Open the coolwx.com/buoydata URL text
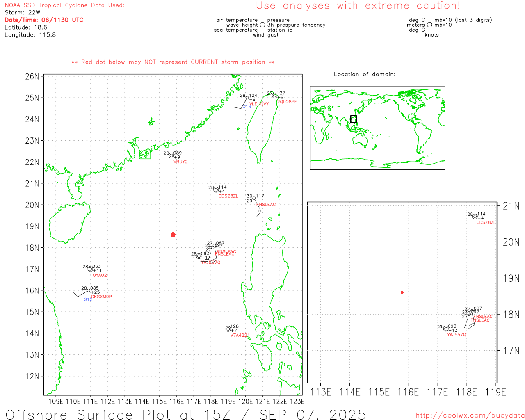The height and width of the screenshot is (420, 525). pos(470,415)
